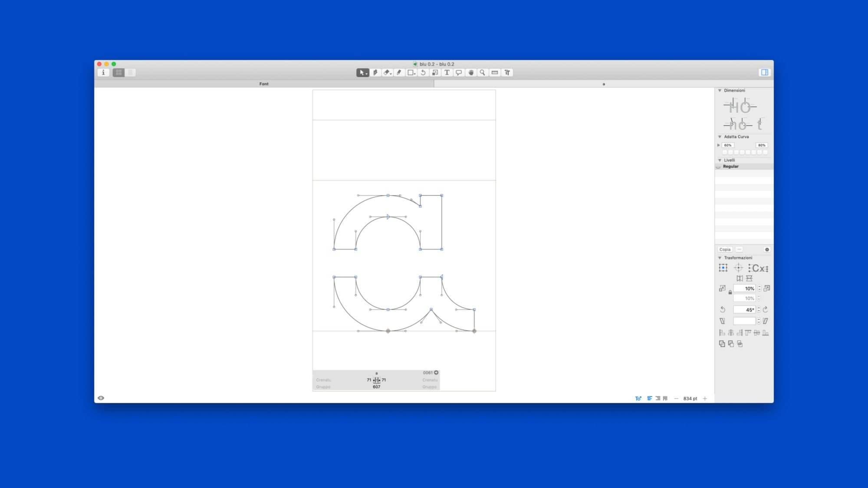The height and width of the screenshot is (488, 868).
Task: Rotate selection counter-clockwise arrow
Action: [x=723, y=310]
